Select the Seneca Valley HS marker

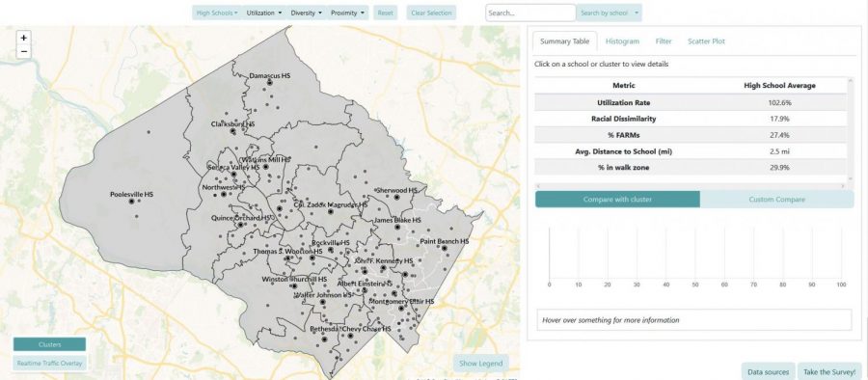click(x=233, y=174)
